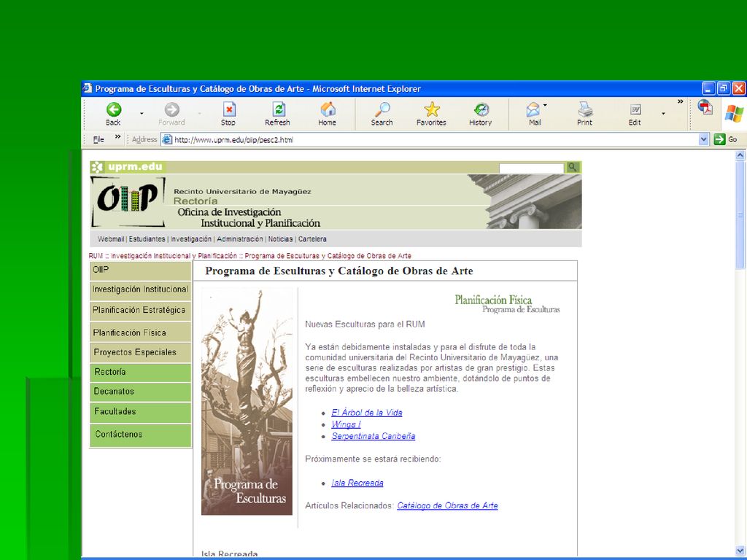Open the History icon
Screen dimensions: 747x560
481,109
